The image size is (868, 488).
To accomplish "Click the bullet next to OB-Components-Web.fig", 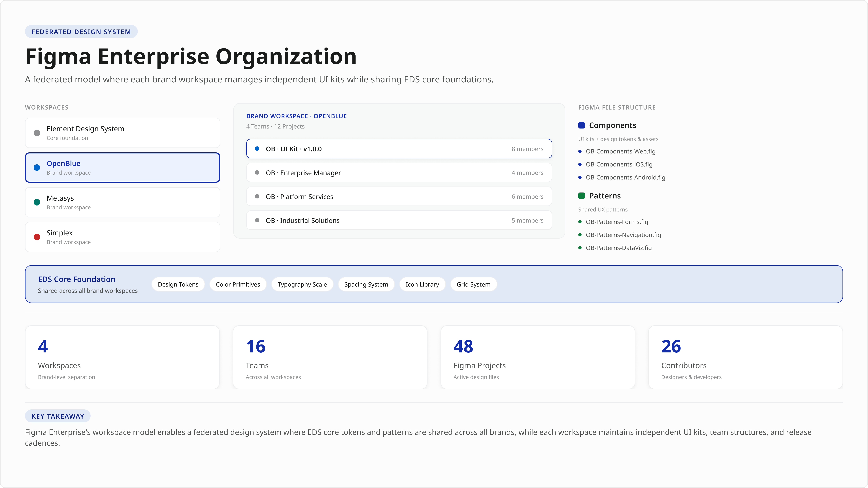I will [x=580, y=151].
